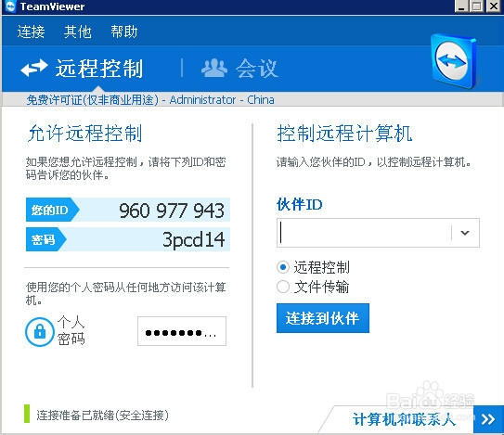Minimize the TeamViewer window

[461, 6]
